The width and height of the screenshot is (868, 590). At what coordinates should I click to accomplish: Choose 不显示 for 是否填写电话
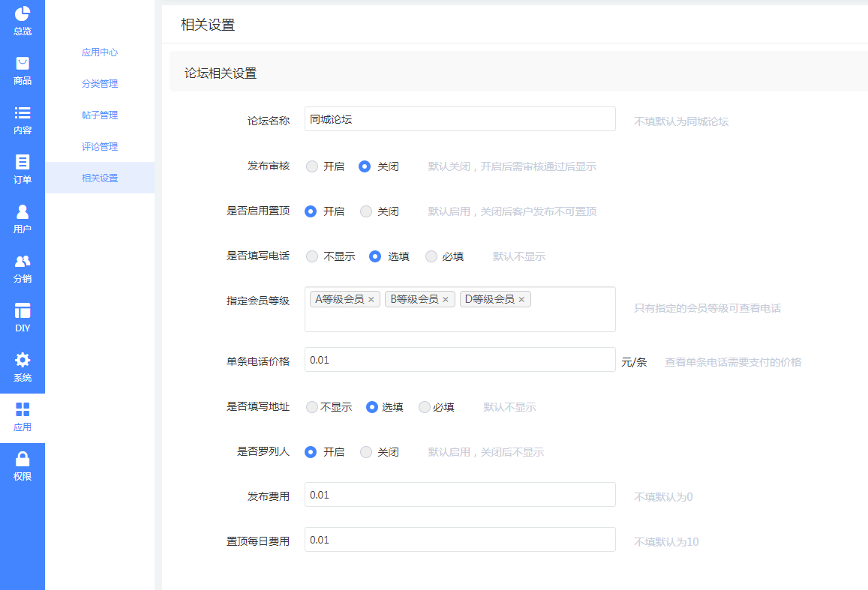(312, 256)
